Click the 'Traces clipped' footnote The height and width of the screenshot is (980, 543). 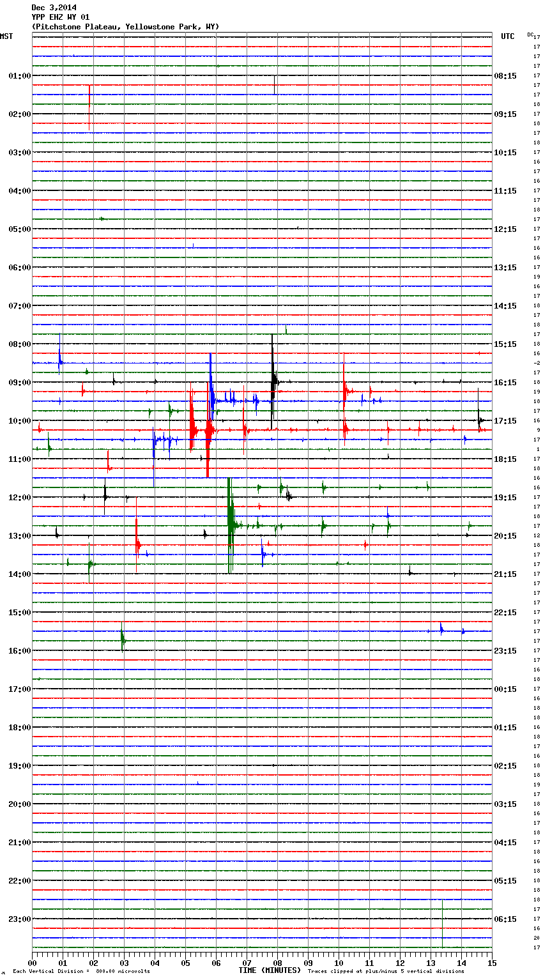[x=386, y=972]
